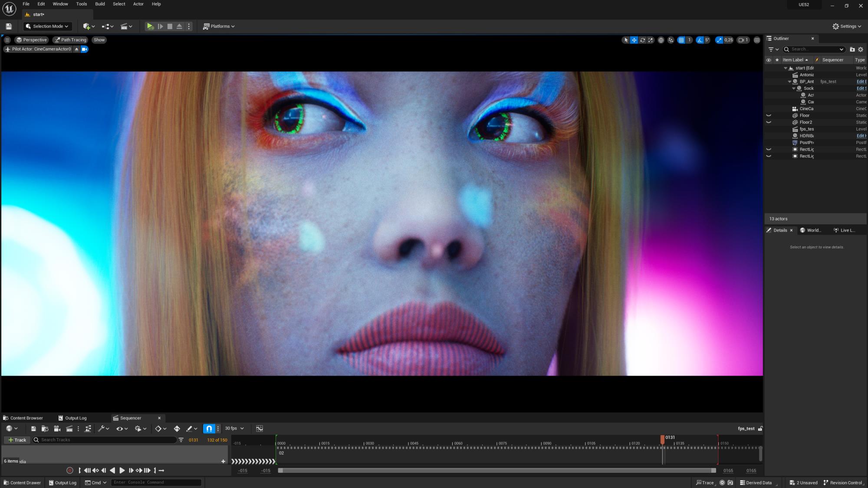Image resolution: width=868 pixels, height=488 pixels.
Task: Toggle rotation angle snapping
Action: pyautogui.click(x=700, y=40)
